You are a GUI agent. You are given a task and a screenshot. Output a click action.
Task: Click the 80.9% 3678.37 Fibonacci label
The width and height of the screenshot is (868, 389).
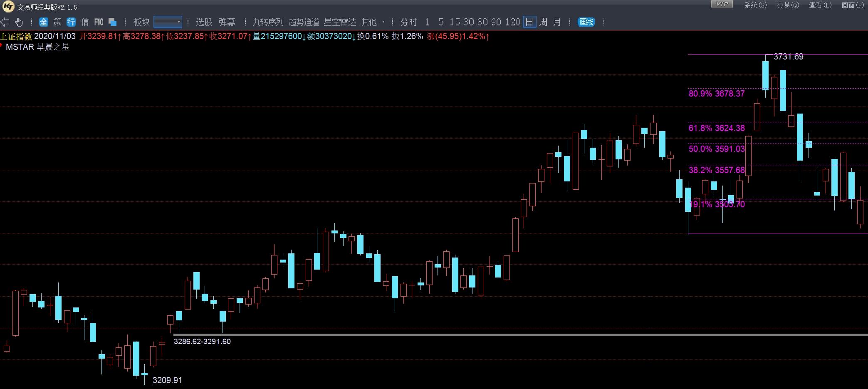click(717, 94)
